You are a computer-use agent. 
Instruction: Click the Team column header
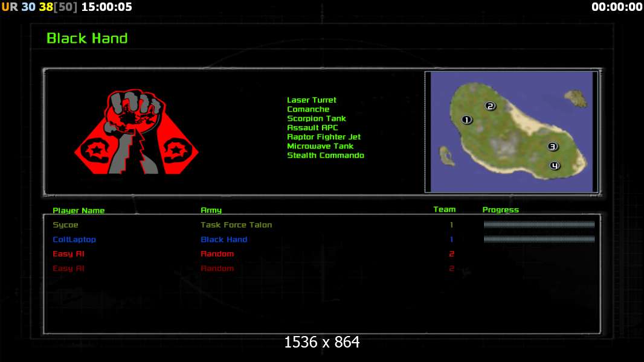tap(445, 209)
